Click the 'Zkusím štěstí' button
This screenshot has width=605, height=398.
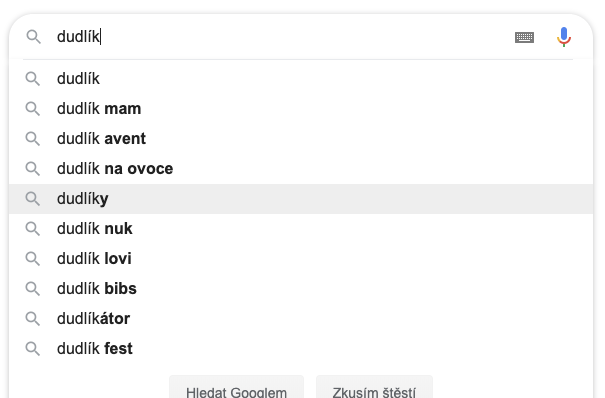click(x=374, y=388)
